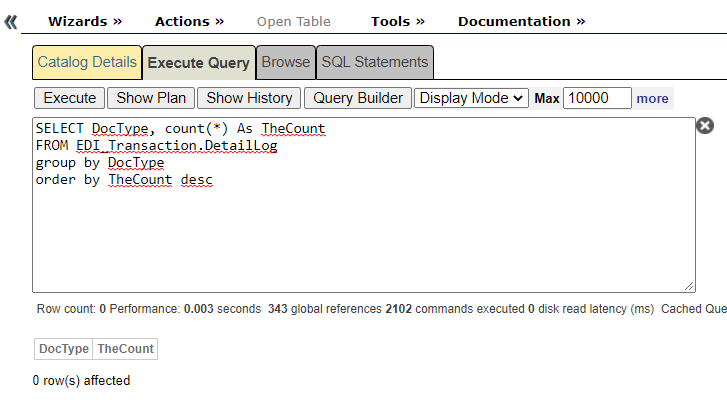Click the '2102 commands executed' text
727x406 pixels.
coord(455,309)
